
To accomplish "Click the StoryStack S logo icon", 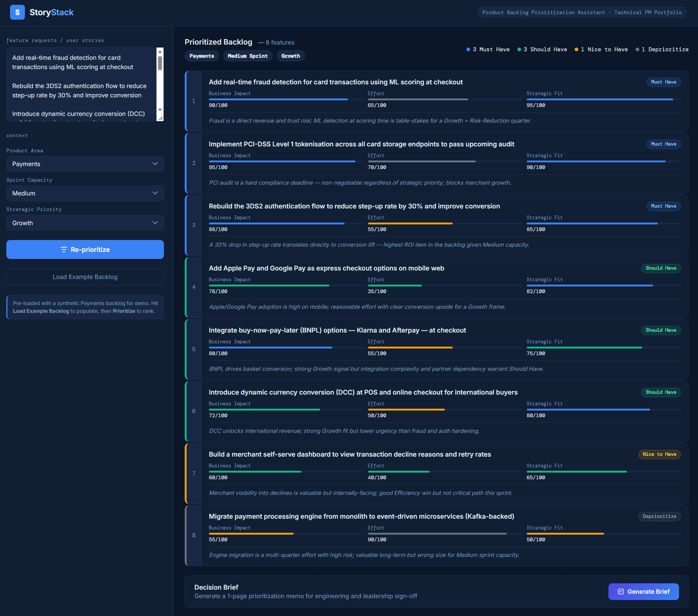I will pyautogui.click(x=17, y=12).
